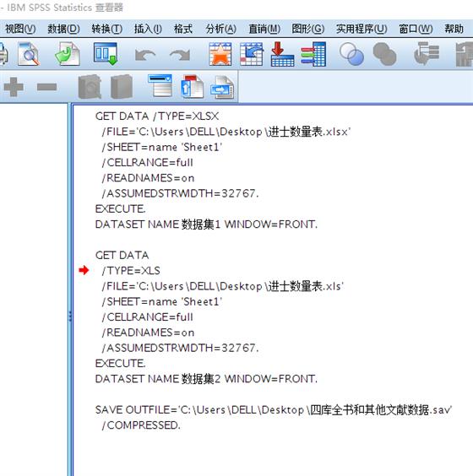Click the Variables list icon
473x476 pixels.
[x=313, y=54]
